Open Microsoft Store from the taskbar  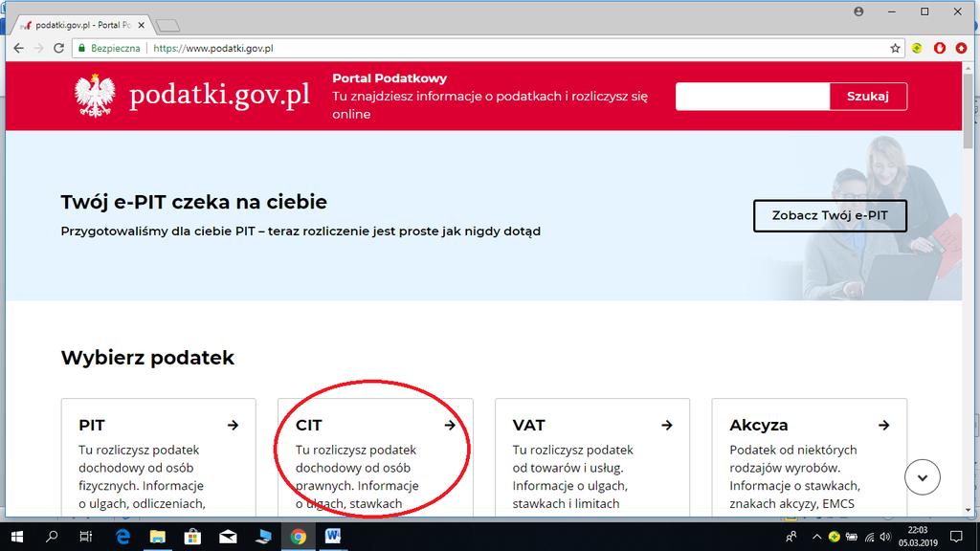click(192, 537)
